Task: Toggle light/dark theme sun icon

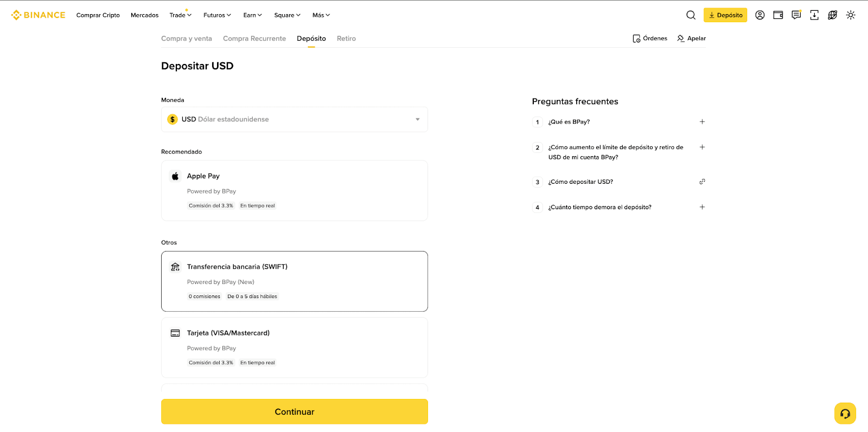Action: click(851, 15)
